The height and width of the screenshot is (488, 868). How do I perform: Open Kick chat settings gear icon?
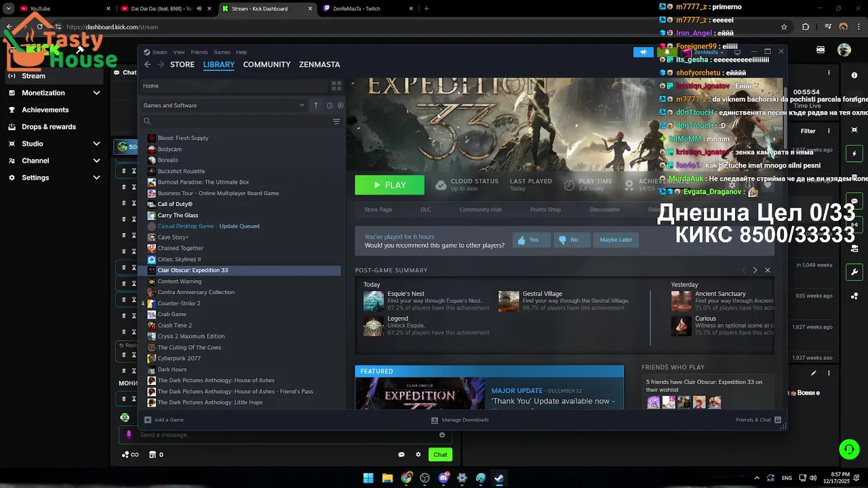tap(418, 455)
